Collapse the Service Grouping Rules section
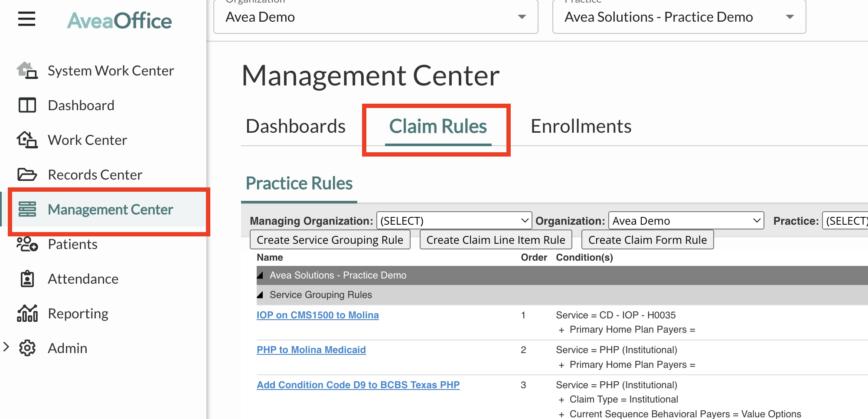Viewport: 868px width, 419px height. pyautogui.click(x=260, y=295)
